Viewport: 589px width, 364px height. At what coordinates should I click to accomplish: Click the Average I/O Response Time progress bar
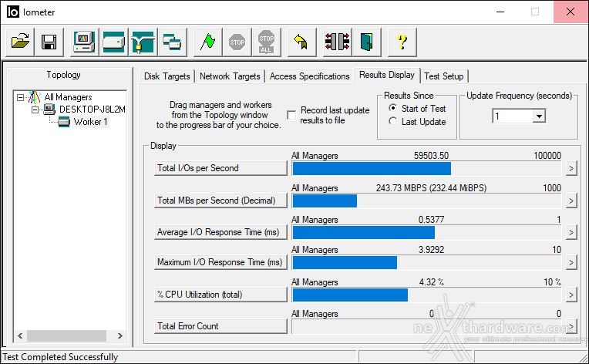427,233
